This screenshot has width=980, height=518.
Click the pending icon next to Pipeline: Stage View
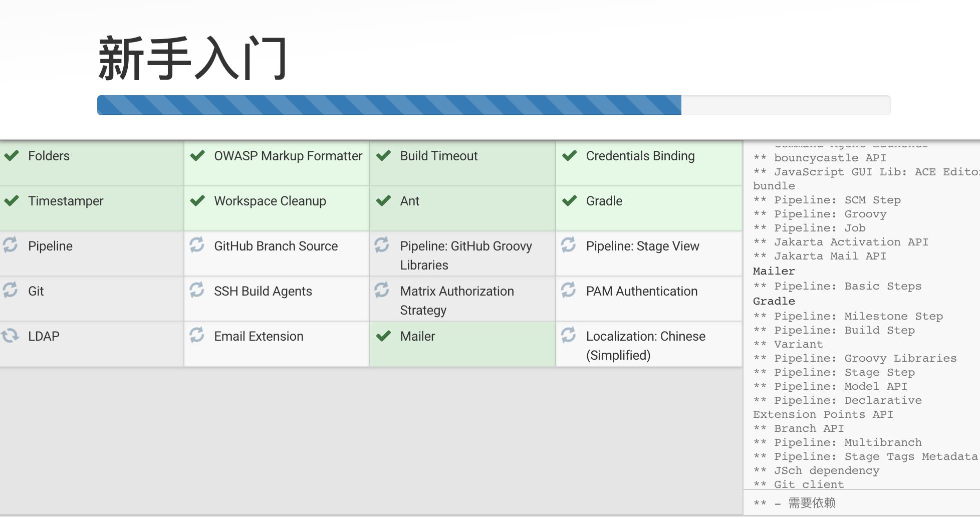[x=568, y=244]
